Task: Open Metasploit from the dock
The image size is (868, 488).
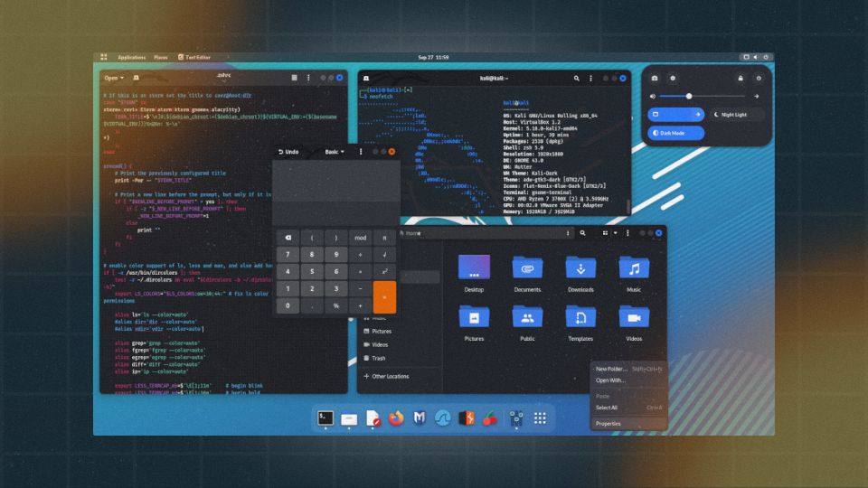Action: 420,418
